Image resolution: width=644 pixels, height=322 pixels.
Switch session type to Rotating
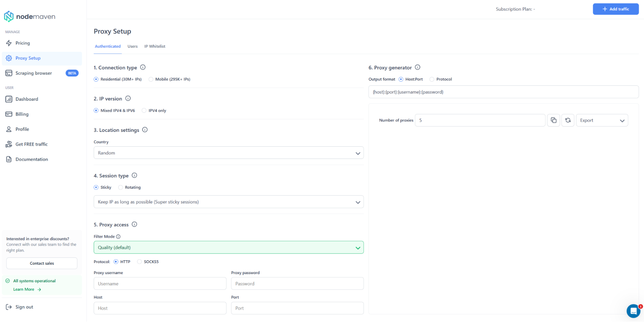coord(120,188)
